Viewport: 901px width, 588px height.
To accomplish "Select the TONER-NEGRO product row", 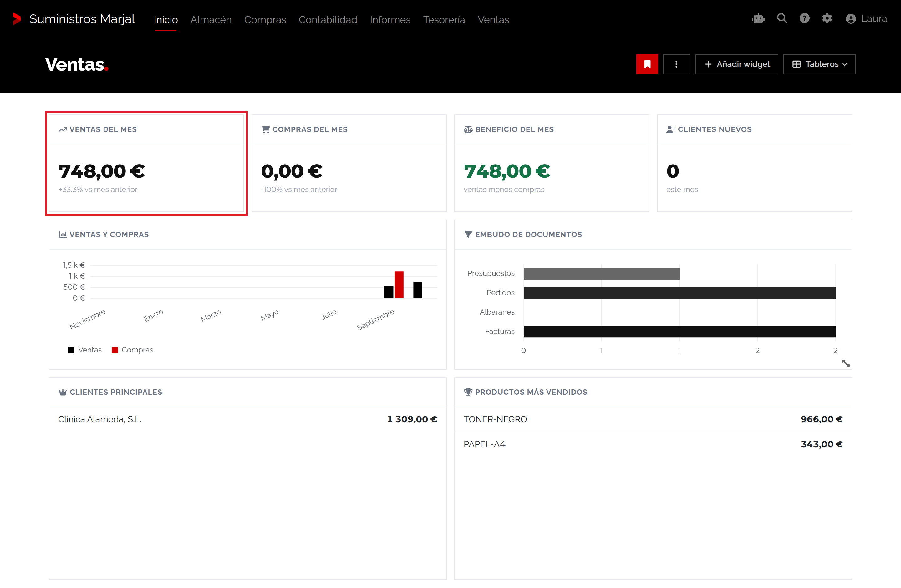I will tap(653, 419).
